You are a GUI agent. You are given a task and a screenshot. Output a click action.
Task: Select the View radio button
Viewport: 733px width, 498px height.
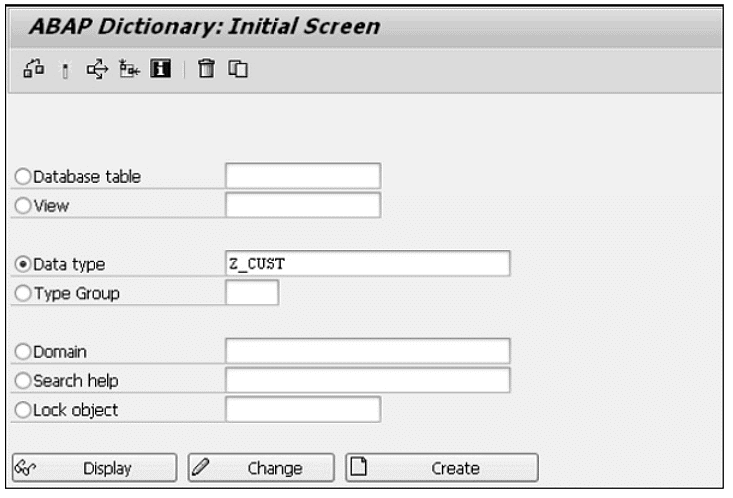pyautogui.click(x=24, y=205)
